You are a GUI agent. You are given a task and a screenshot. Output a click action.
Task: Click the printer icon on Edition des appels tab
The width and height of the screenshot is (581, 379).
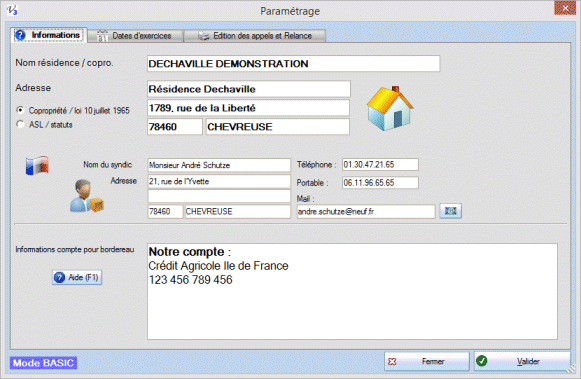click(x=203, y=36)
